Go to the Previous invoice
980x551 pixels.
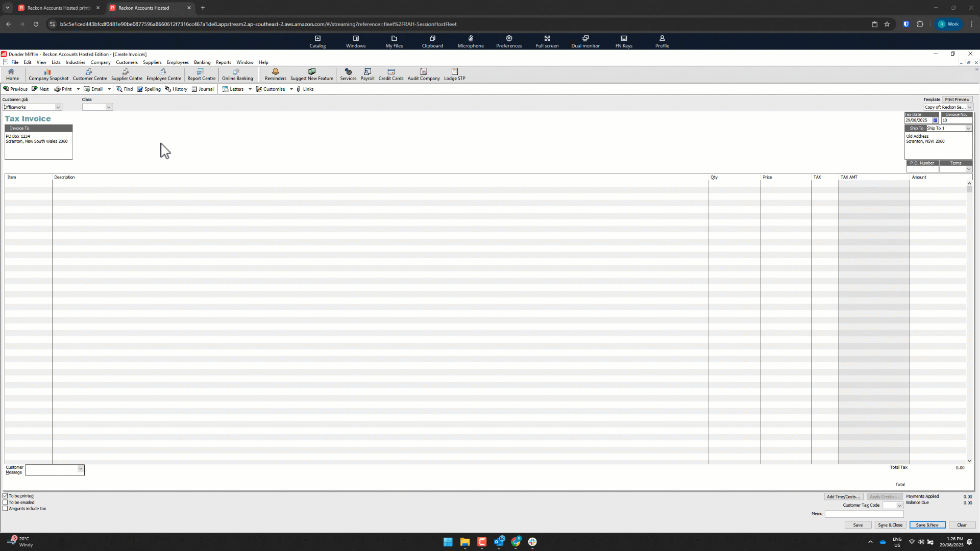(15, 89)
